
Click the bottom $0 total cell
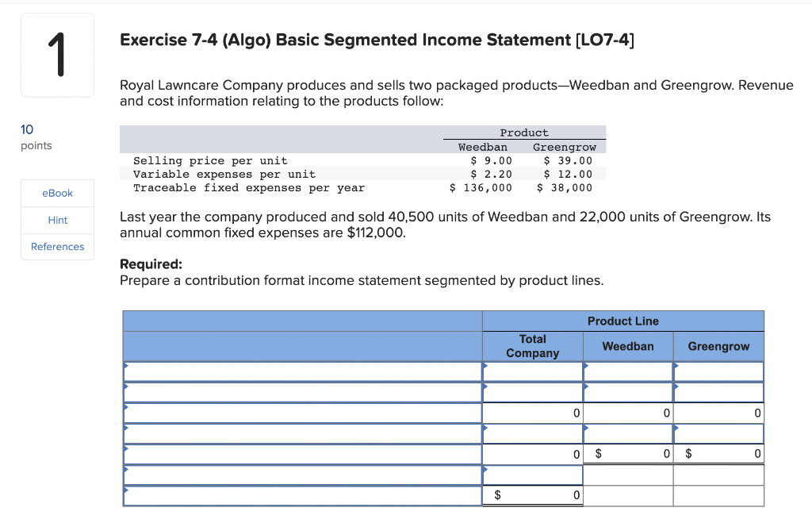tap(533, 495)
